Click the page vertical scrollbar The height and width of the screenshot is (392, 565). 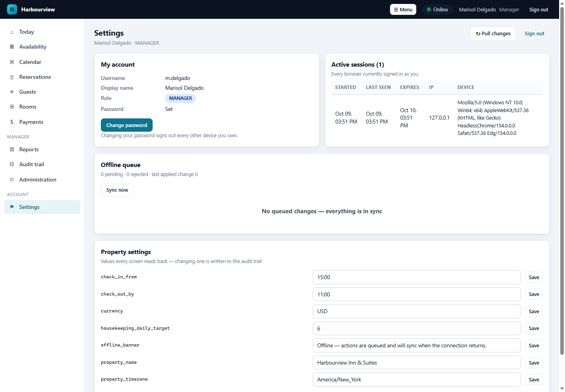pos(562,180)
